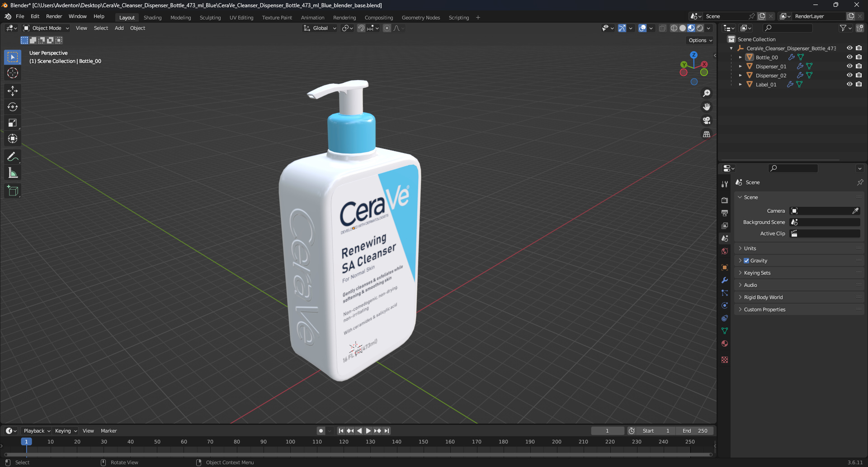Image resolution: width=868 pixels, height=467 pixels.
Task: Open the Modifiers properties tab
Action: click(x=725, y=280)
